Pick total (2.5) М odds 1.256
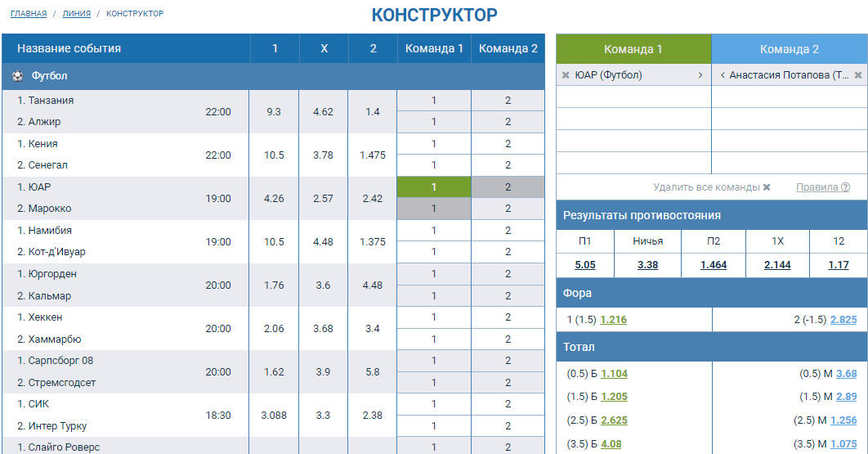 tap(843, 420)
